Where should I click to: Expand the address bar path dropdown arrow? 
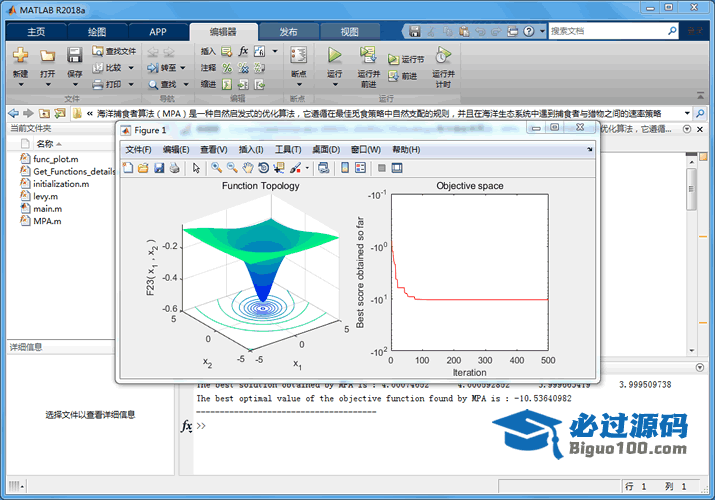687,113
